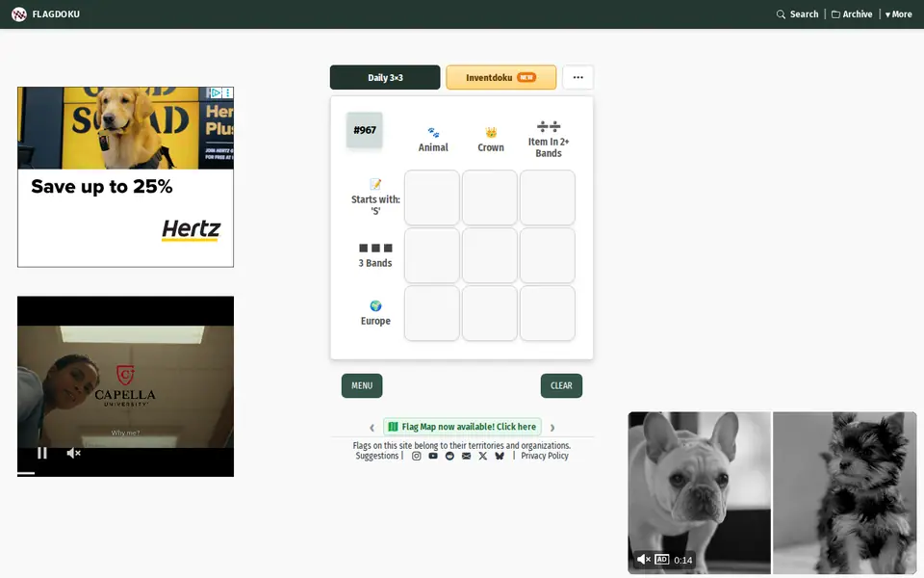
Task: Click the Europe globe icon
Action: (375, 305)
